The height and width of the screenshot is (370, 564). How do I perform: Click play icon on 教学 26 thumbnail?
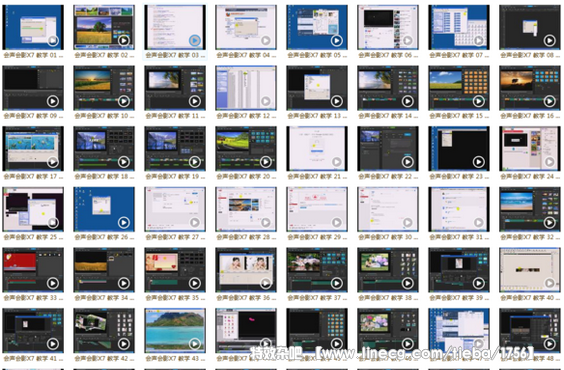click(x=124, y=223)
